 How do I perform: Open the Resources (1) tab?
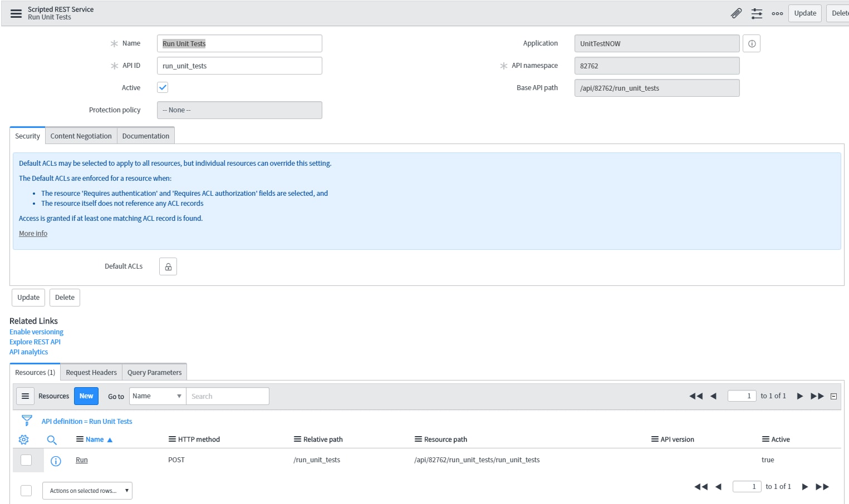[35, 372]
